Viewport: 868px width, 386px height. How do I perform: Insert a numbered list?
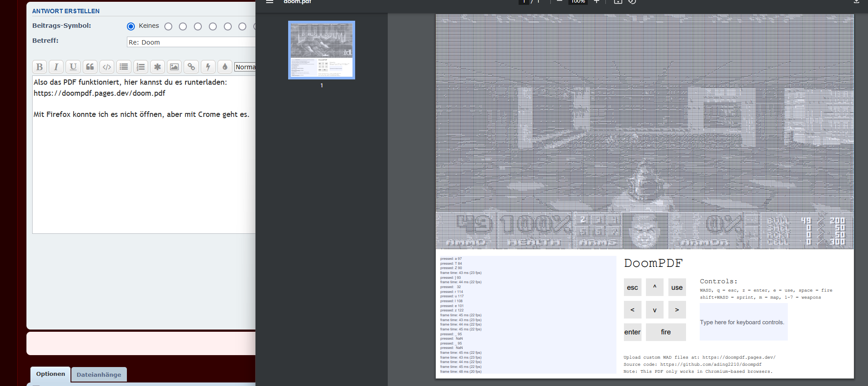click(141, 67)
